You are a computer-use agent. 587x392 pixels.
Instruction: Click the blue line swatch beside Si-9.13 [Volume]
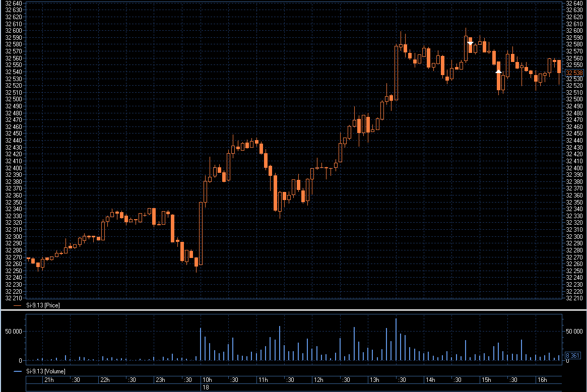tap(17, 371)
